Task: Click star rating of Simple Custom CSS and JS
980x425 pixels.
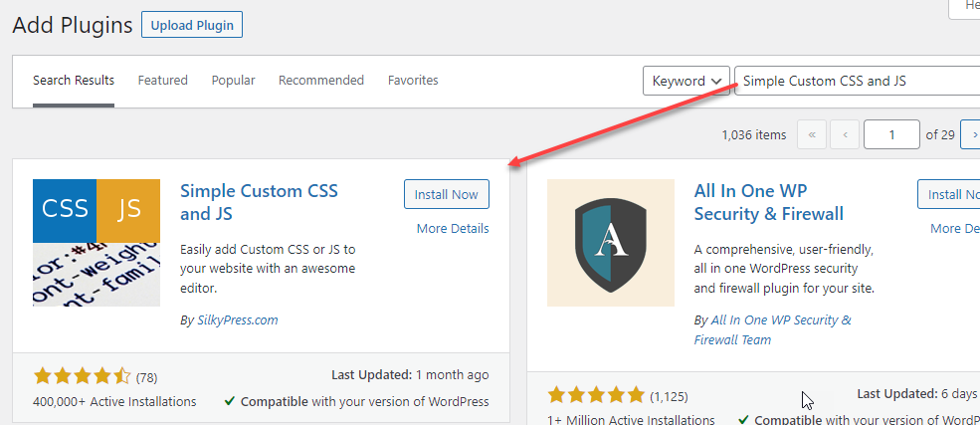Action: pyautogui.click(x=82, y=376)
